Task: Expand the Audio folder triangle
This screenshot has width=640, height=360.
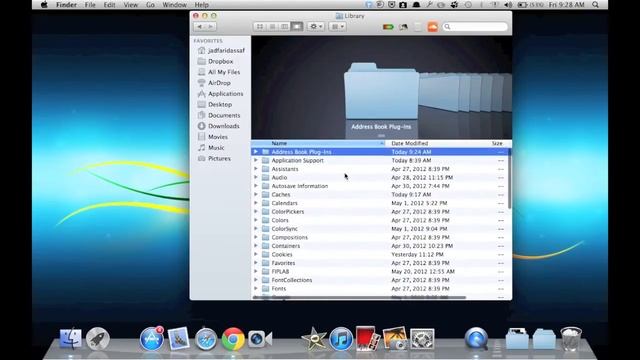Action: click(256, 178)
